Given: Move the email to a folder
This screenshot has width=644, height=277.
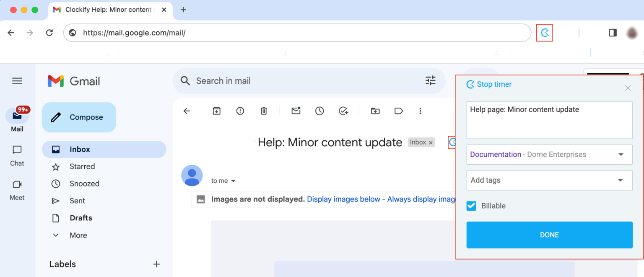Looking at the screenshot, I should click(x=375, y=111).
